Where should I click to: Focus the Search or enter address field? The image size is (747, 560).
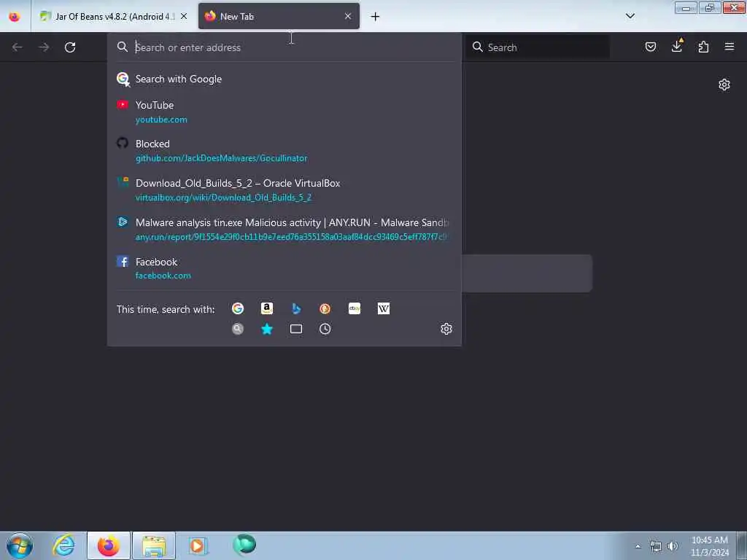[x=285, y=47]
